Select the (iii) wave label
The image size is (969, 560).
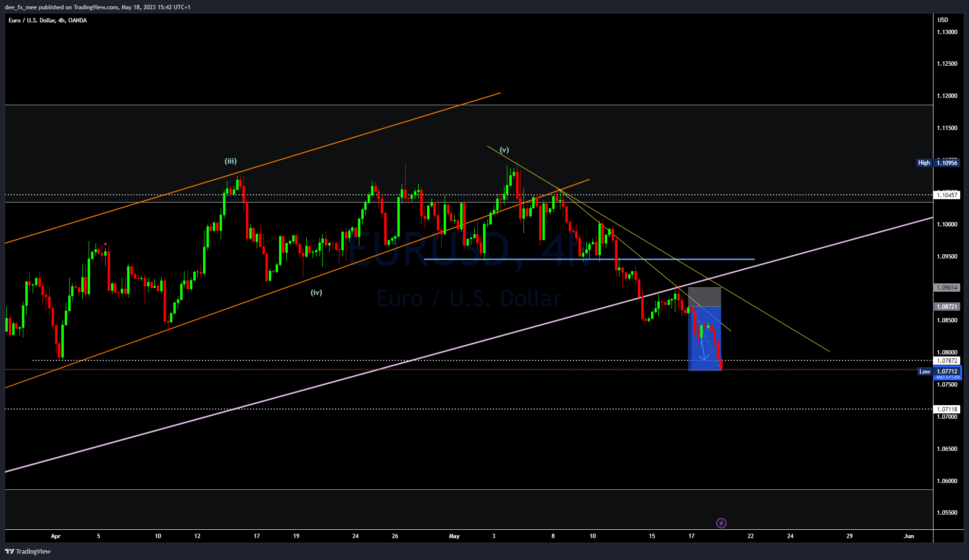(x=230, y=161)
